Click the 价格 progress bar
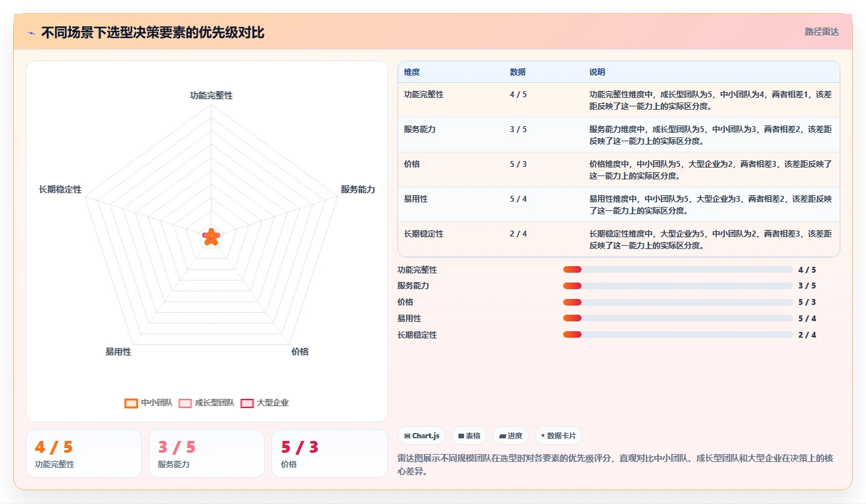The image size is (866, 504). coord(677,302)
